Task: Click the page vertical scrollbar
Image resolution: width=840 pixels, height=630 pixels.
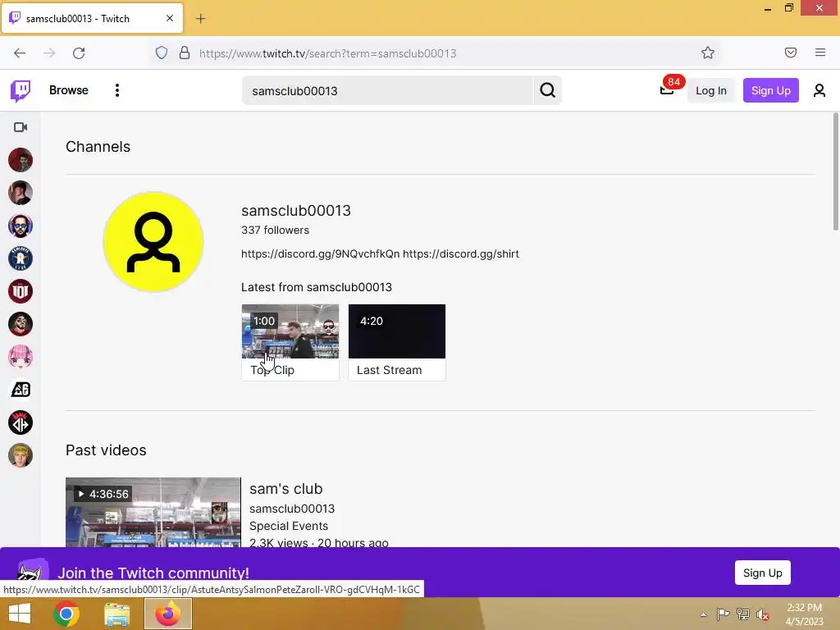Action: (x=836, y=171)
